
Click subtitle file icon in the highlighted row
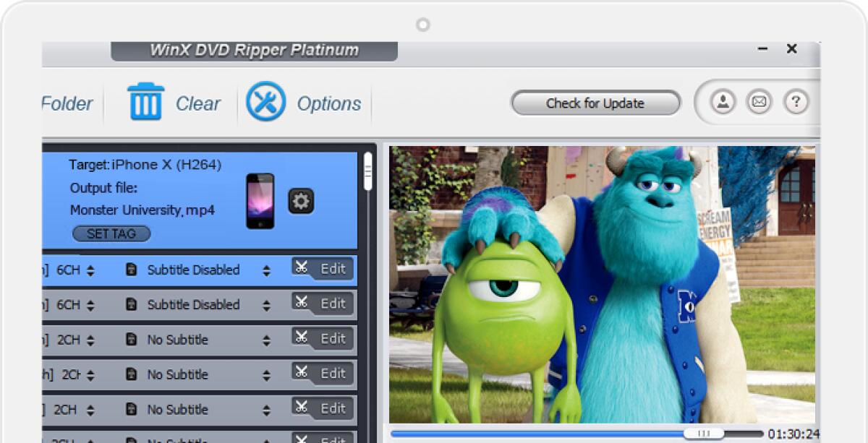pyautogui.click(x=132, y=270)
